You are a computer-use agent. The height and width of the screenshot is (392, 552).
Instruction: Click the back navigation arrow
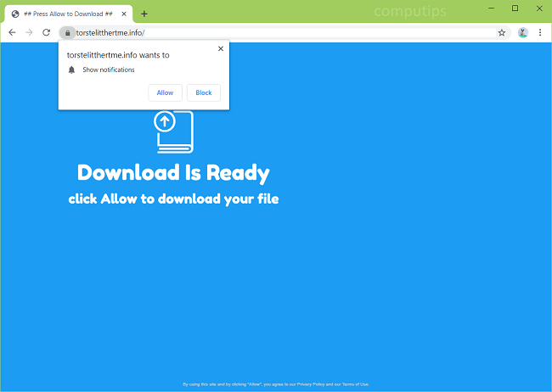point(12,32)
